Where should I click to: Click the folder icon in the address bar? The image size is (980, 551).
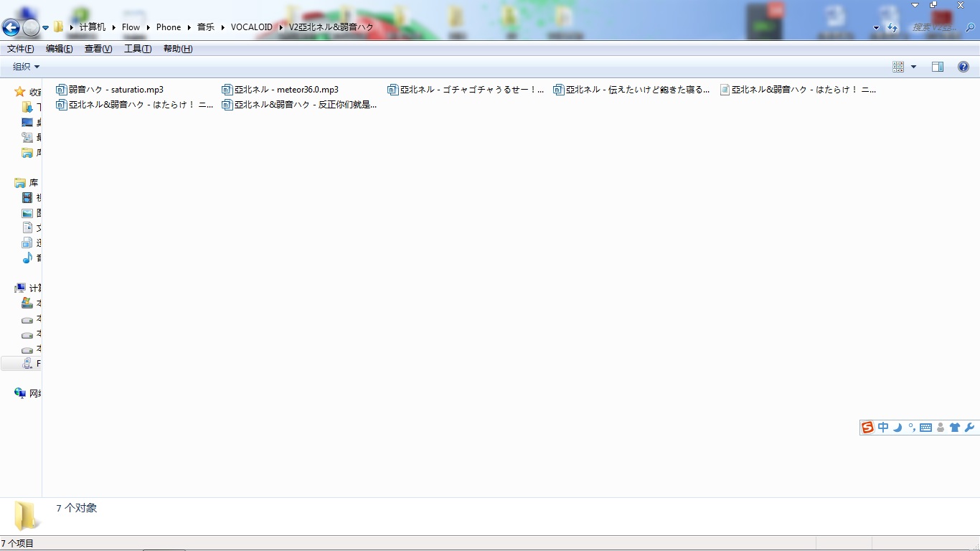(58, 27)
